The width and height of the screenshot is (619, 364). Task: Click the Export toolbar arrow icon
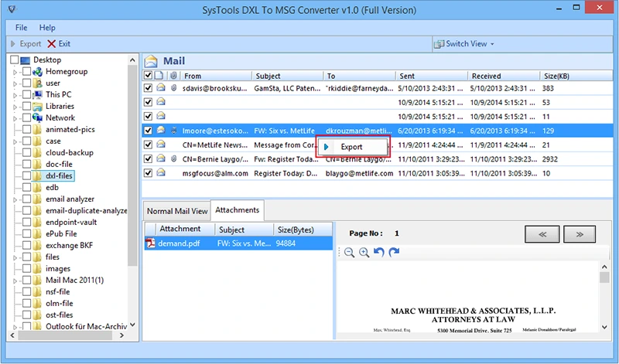(x=13, y=44)
